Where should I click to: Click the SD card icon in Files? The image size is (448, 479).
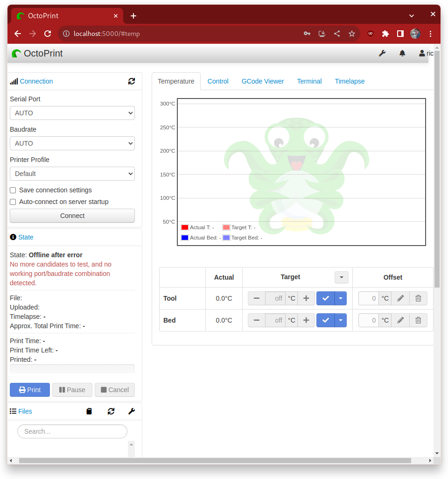[x=89, y=411]
